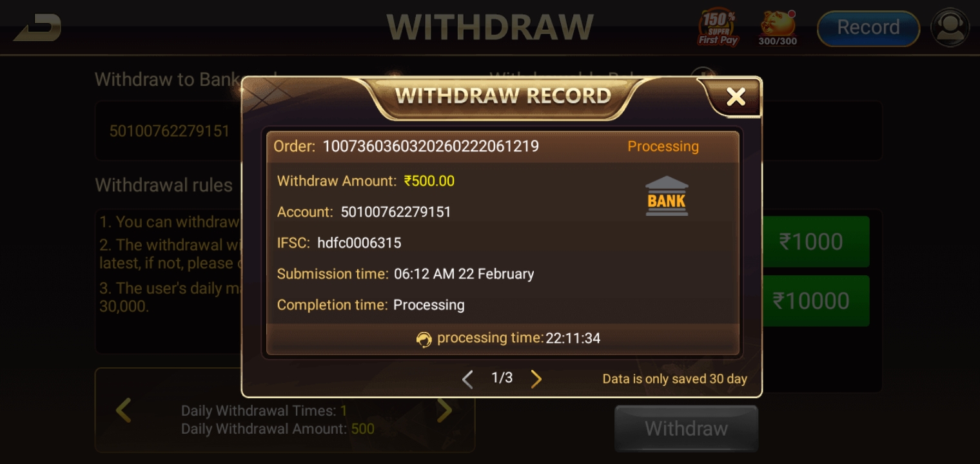The width and height of the screenshot is (980, 464).
Task: Select the ₹1000 withdraw amount
Action: [x=816, y=242]
